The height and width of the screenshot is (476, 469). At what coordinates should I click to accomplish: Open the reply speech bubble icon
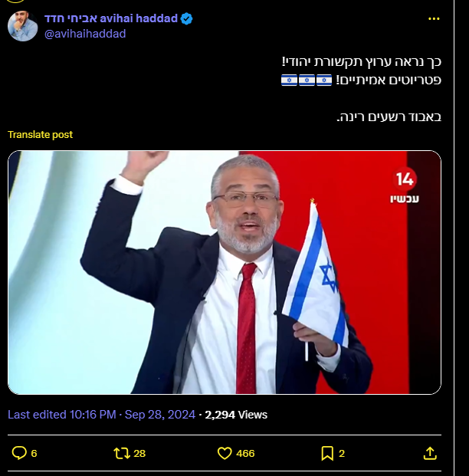pos(19,453)
